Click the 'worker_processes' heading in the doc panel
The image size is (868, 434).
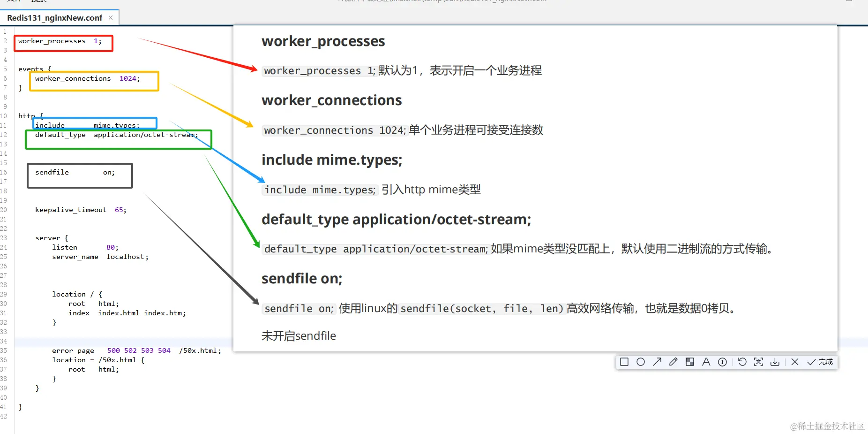click(323, 41)
